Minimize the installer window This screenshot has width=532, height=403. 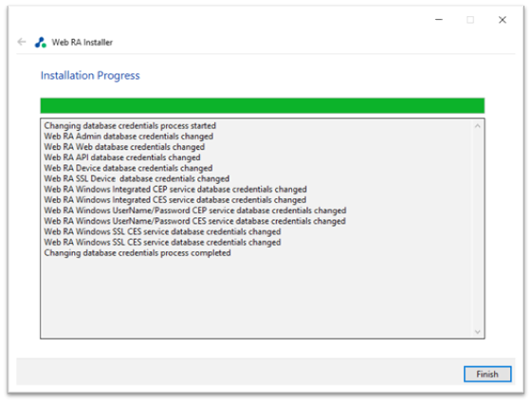pos(439,20)
